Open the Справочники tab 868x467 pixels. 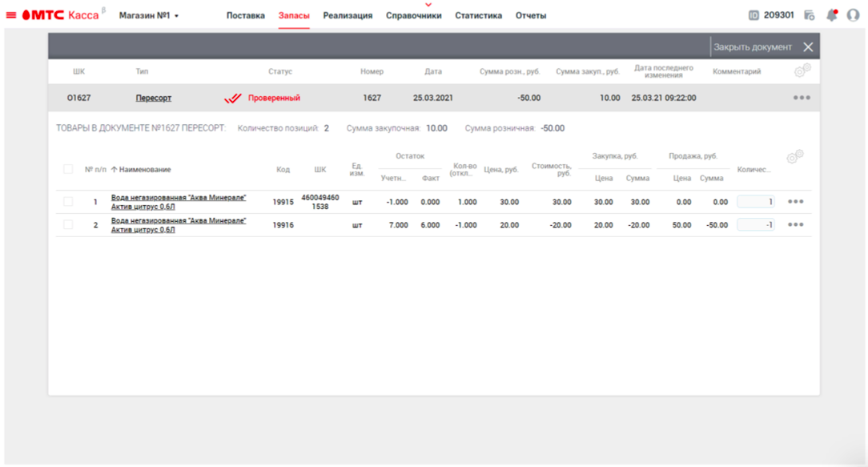413,15
